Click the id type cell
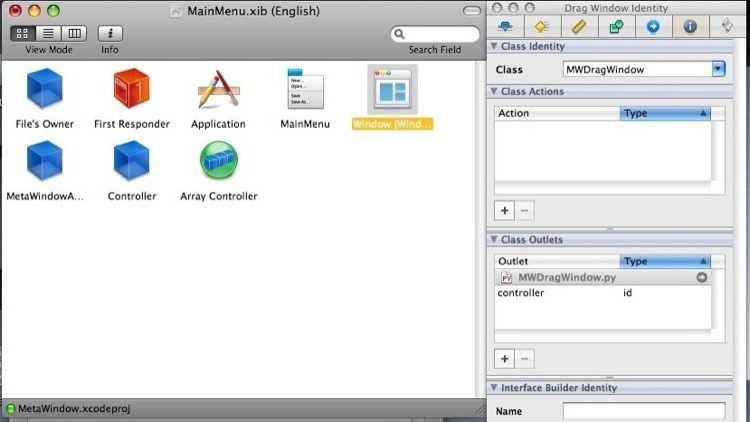Image resolution: width=750 pixels, height=422 pixels. click(x=628, y=293)
